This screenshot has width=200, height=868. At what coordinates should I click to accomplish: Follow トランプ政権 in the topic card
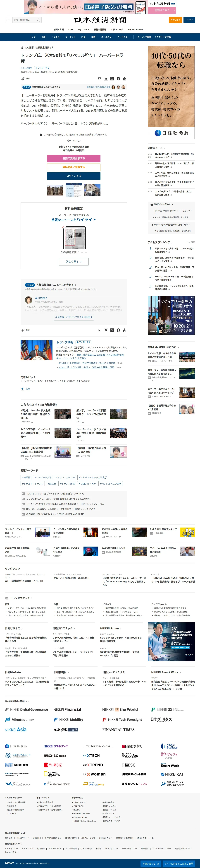[83, 342]
